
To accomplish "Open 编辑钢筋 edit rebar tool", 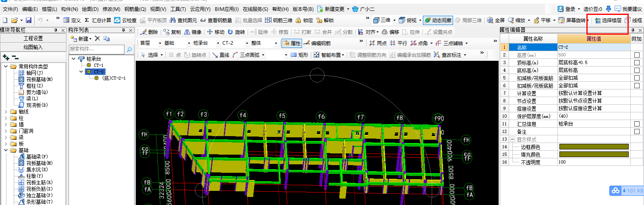I will click(x=317, y=43).
